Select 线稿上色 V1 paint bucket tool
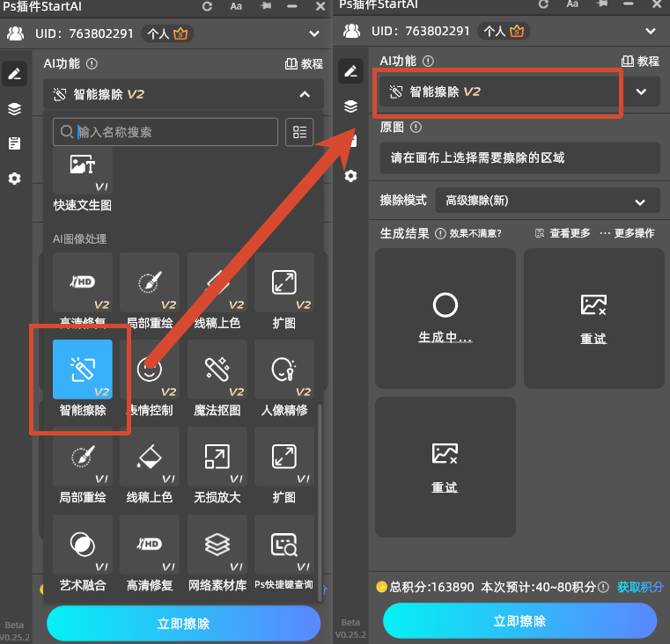 [x=150, y=457]
